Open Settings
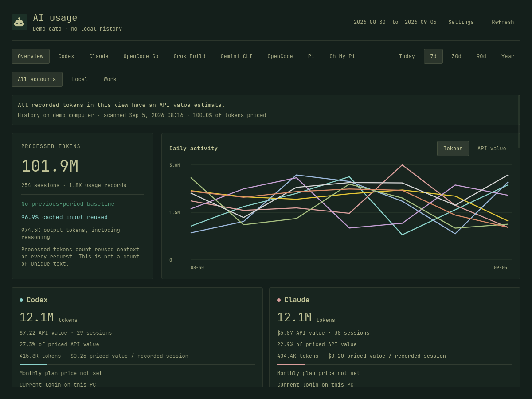 [461, 22]
